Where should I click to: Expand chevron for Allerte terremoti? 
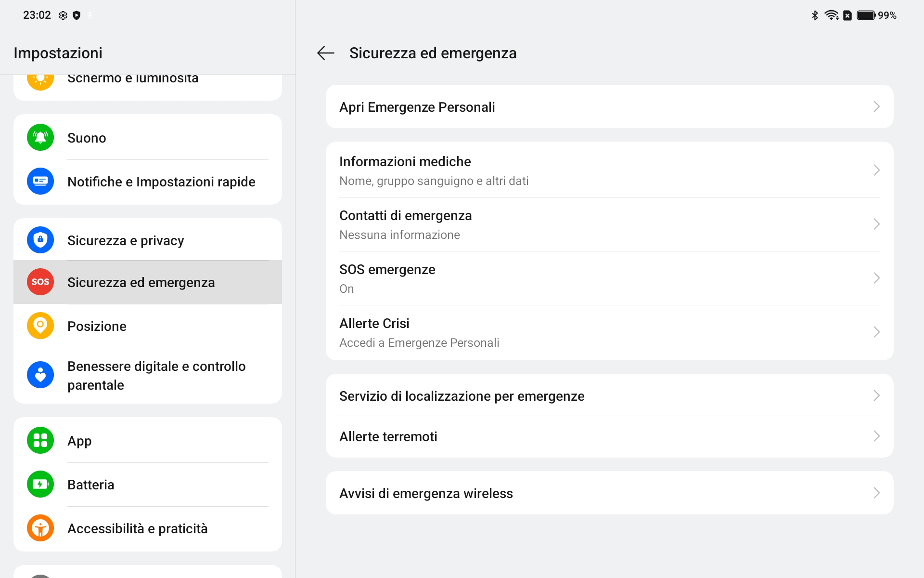(x=876, y=436)
